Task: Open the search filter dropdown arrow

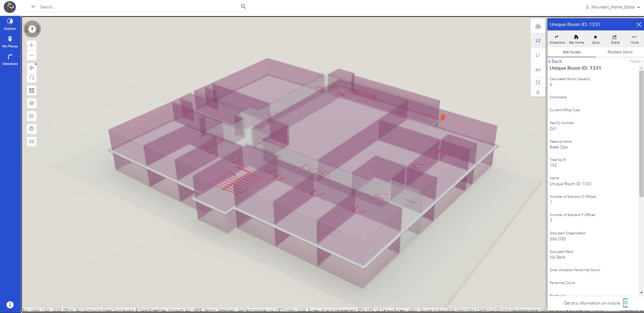Action: (x=33, y=6)
